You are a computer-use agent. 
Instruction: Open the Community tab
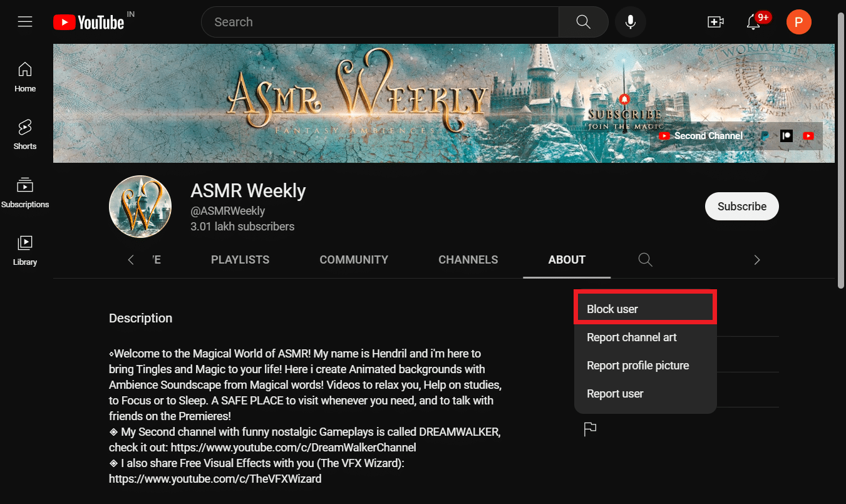tap(354, 259)
